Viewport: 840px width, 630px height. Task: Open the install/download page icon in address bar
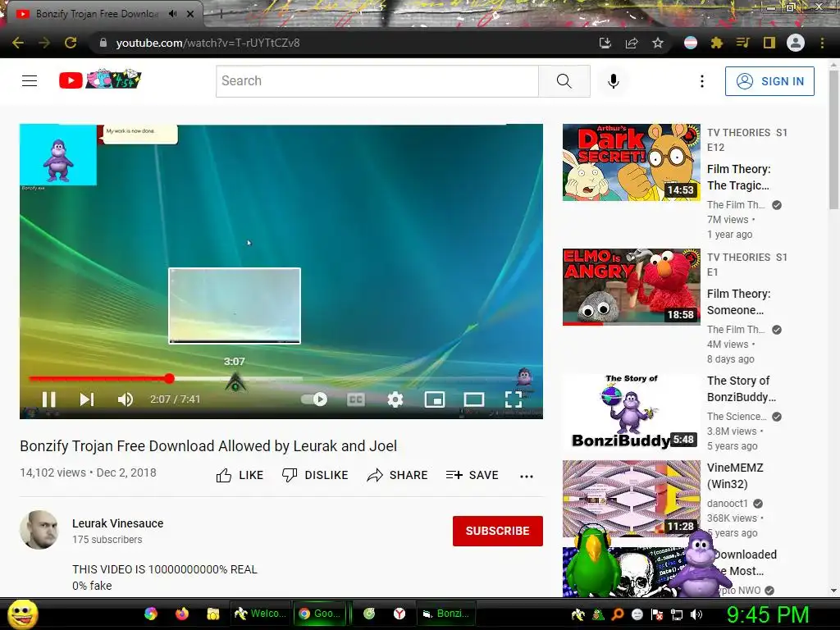coord(605,43)
